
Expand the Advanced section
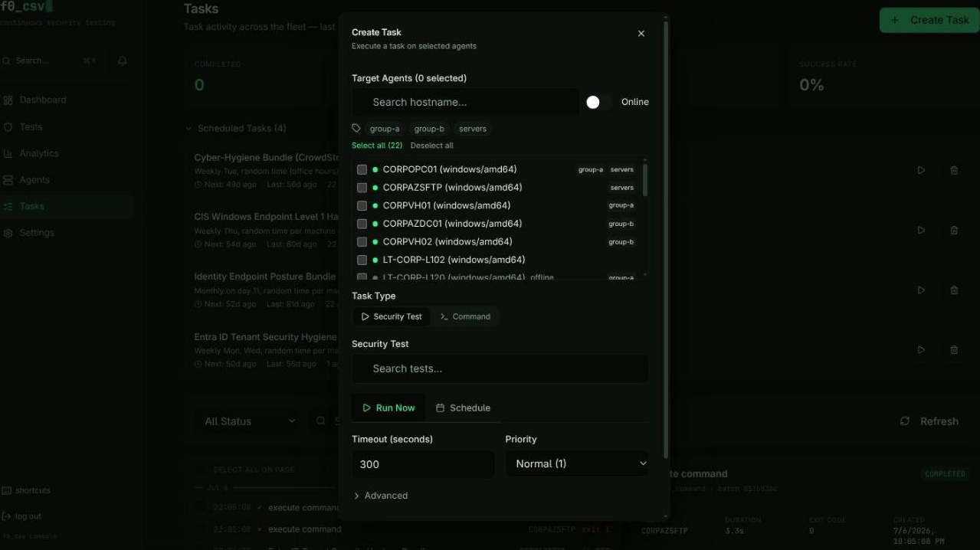pos(381,496)
